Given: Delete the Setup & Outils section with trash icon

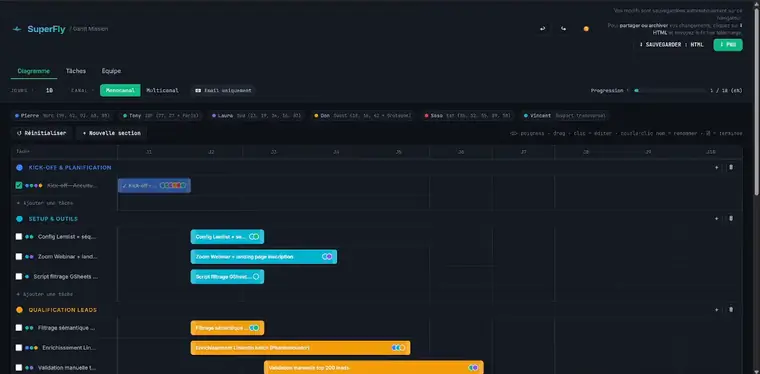Looking at the screenshot, I should point(731,218).
